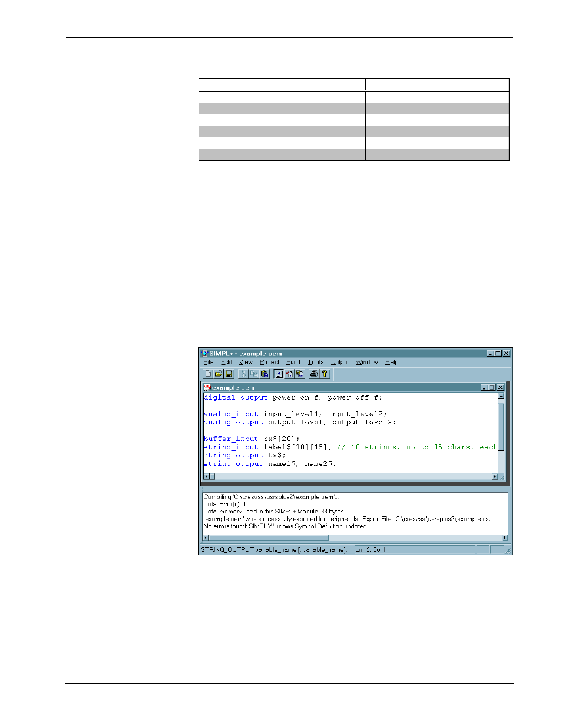Open the View menu
The image size is (562, 728).
pyautogui.click(x=246, y=362)
